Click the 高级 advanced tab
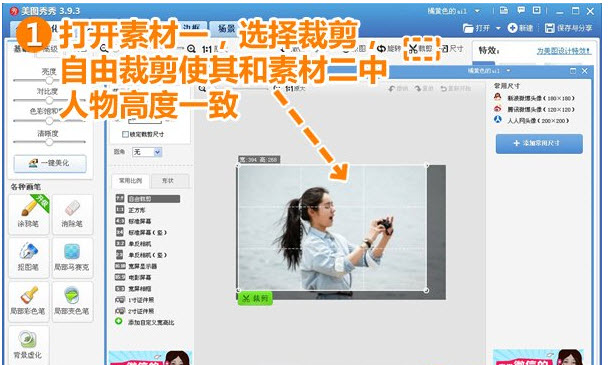The width and height of the screenshot is (612, 365). point(50,49)
